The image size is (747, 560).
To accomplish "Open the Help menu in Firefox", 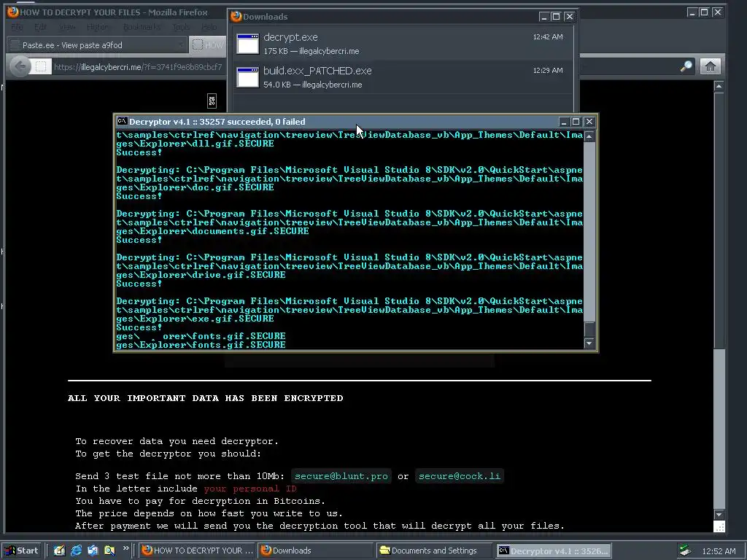I will point(209,27).
